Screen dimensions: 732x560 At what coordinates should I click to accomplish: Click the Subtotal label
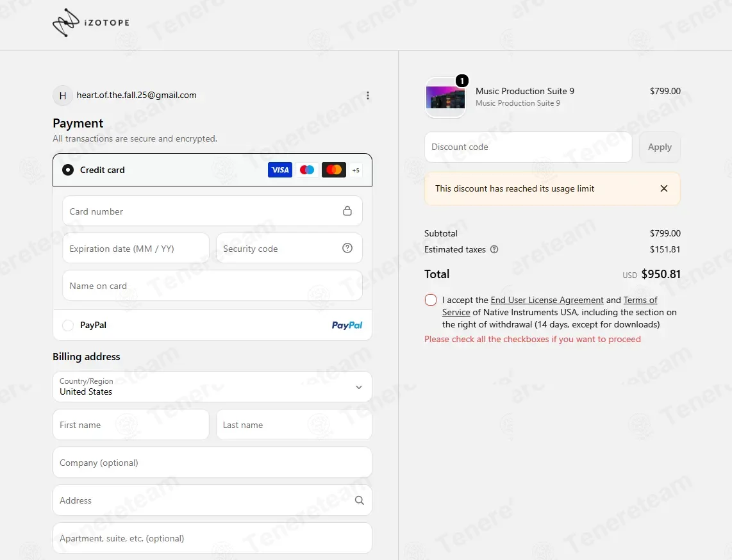coord(441,233)
